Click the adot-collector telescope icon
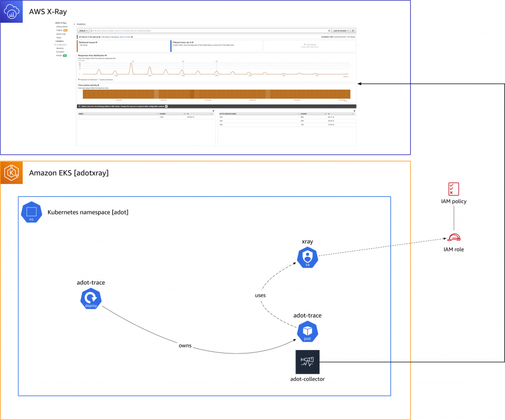The width and height of the screenshot is (505, 420). [x=308, y=362]
